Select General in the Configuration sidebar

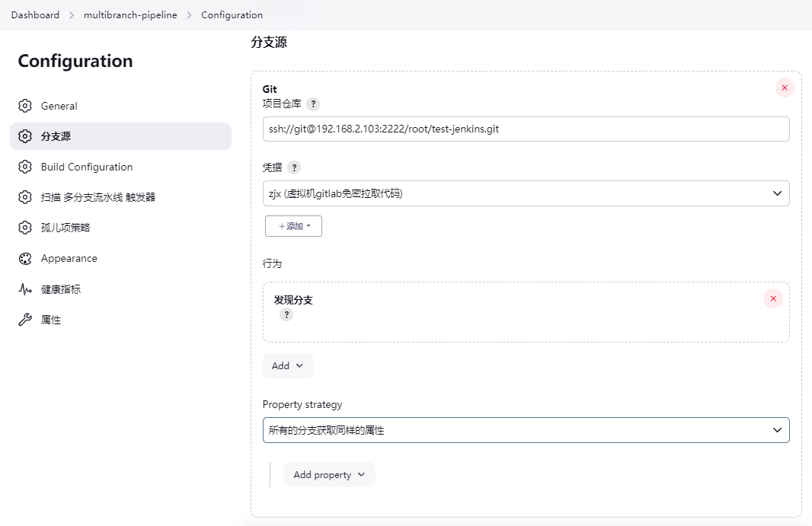[x=60, y=106]
